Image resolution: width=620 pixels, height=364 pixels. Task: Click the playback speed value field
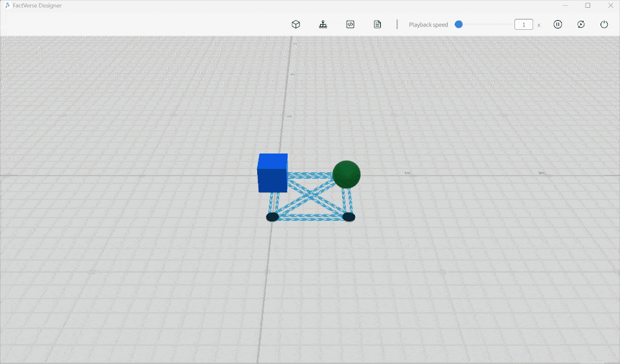click(x=523, y=25)
